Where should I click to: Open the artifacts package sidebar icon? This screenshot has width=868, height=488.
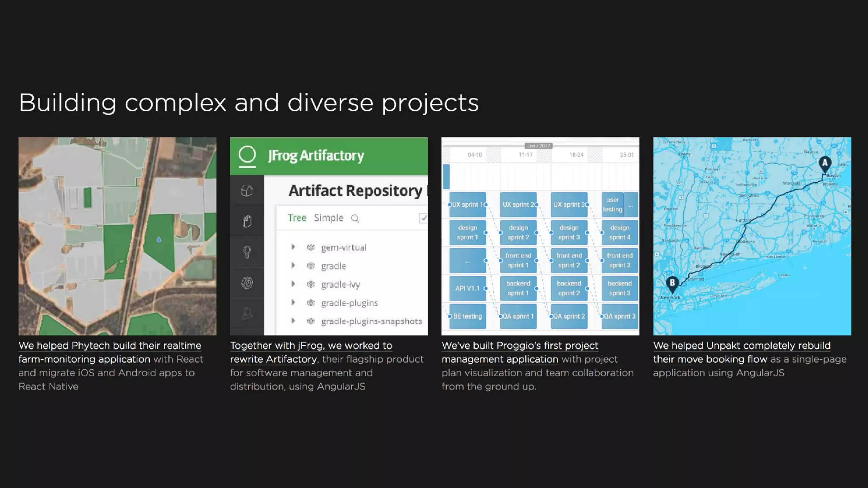click(247, 221)
